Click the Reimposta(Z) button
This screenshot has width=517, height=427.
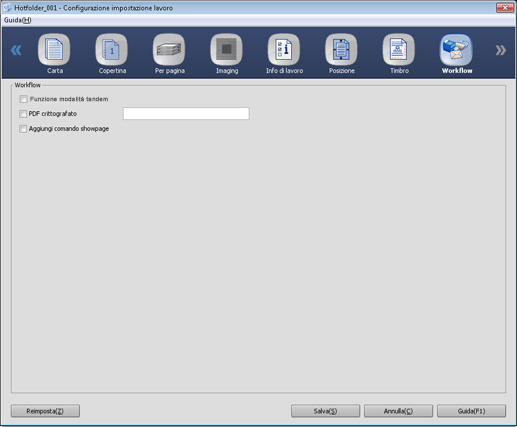[x=45, y=411]
